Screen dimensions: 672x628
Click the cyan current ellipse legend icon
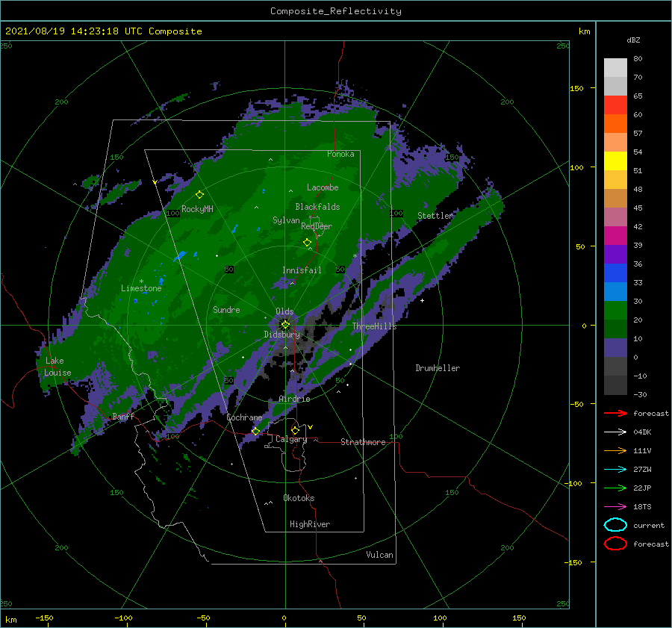click(x=615, y=525)
